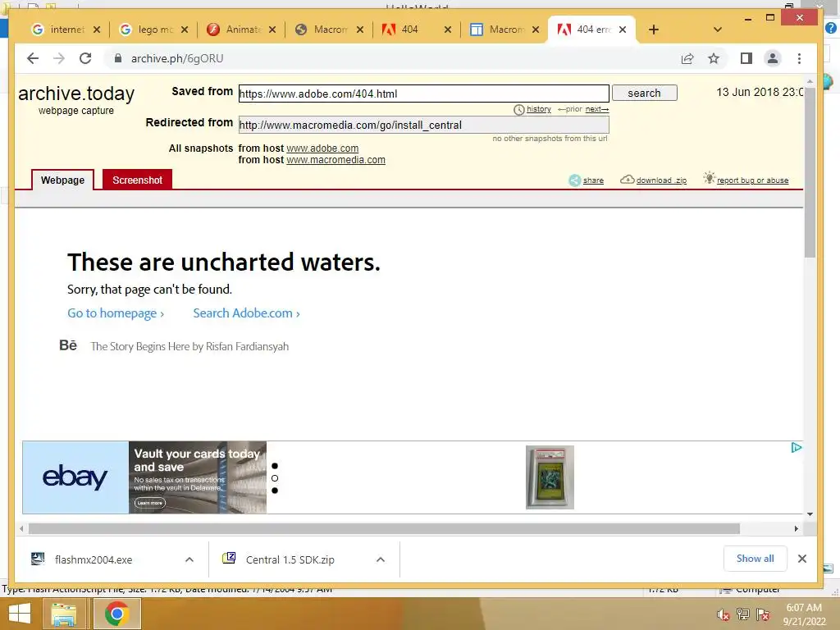Screen dimensions: 840x630
Task: Click the Behance 'Bē' icon
Action: point(68,345)
